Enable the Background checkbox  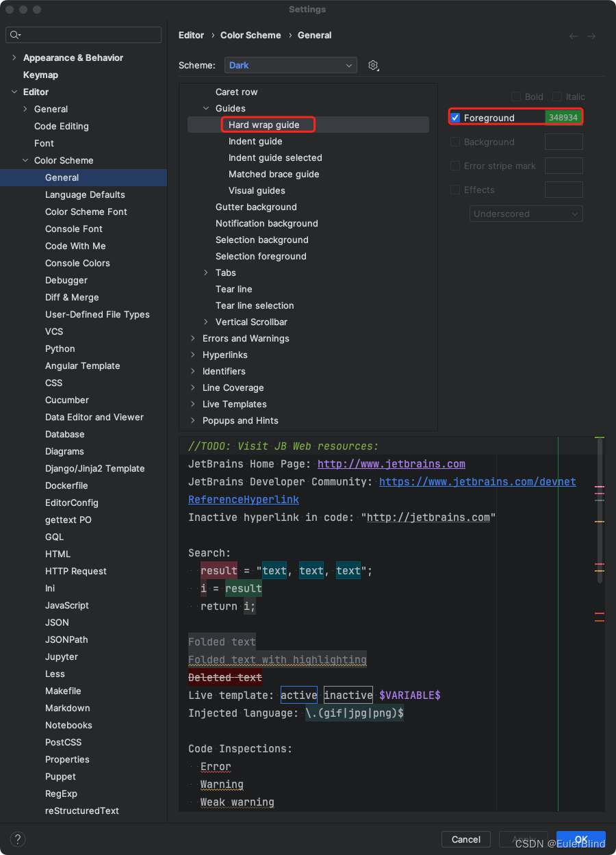(455, 142)
